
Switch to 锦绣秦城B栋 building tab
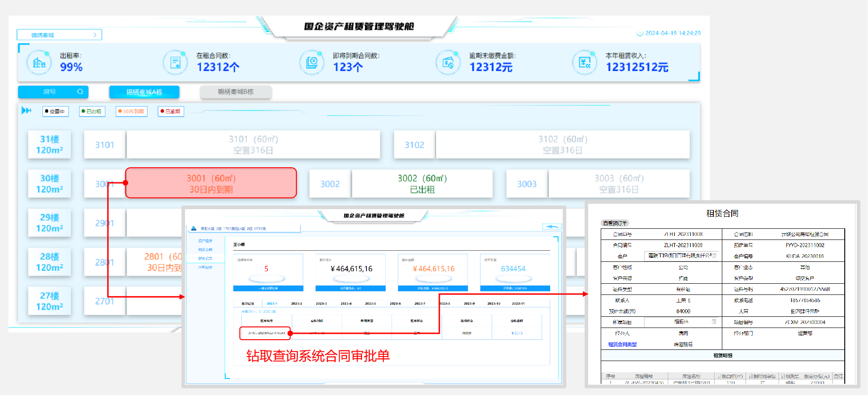(236, 92)
